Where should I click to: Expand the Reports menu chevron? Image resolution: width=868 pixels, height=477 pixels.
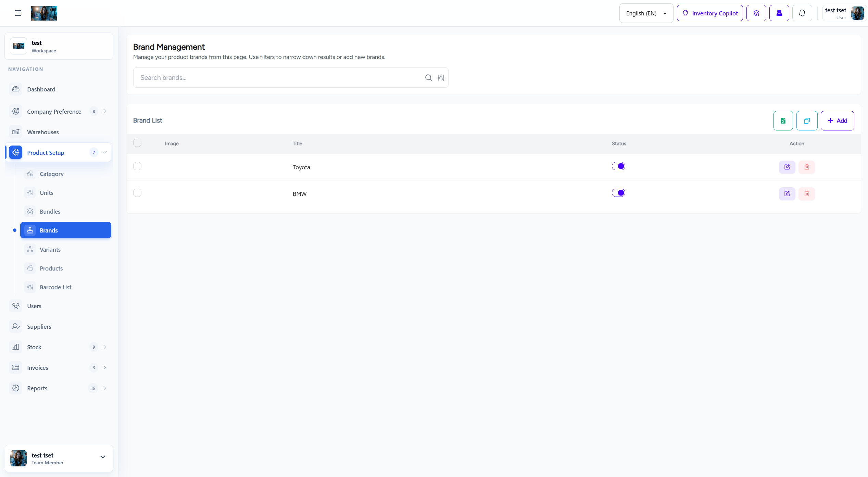coord(105,388)
